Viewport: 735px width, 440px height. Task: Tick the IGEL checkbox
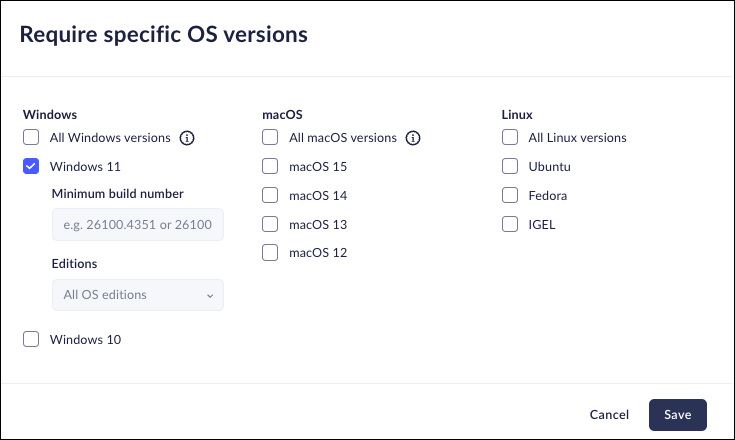pyautogui.click(x=510, y=224)
